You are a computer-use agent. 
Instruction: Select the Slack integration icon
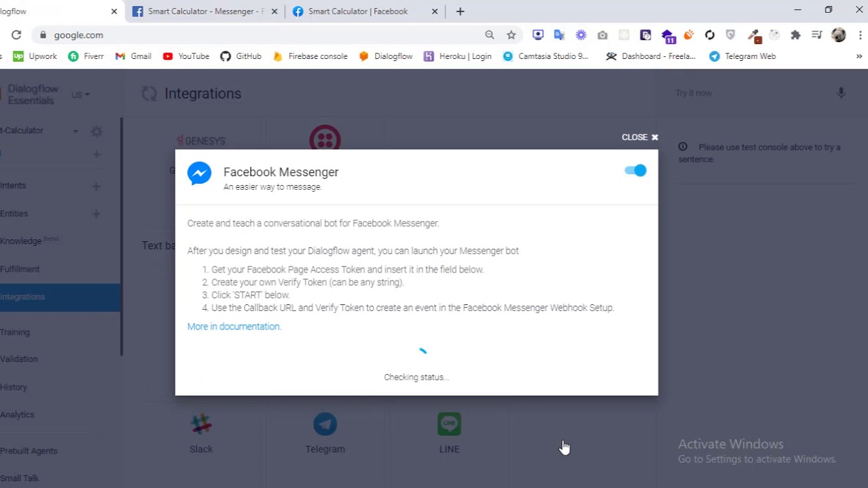coord(201,424)
